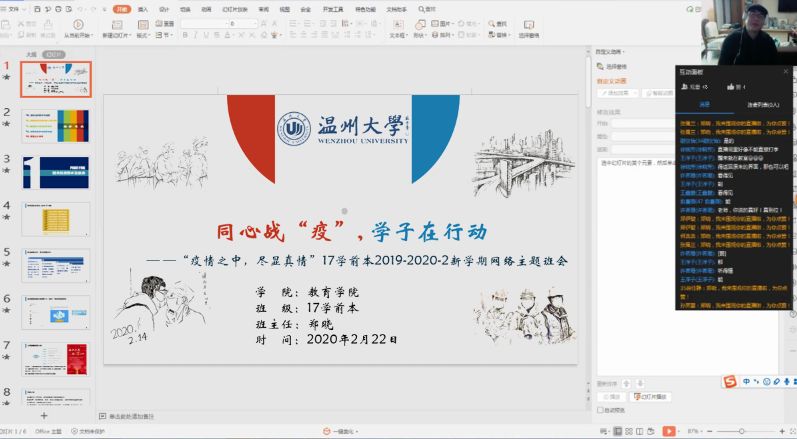This screenshot has width=797, height=439.
Task: Toggle bold formatting in the ribbon
Action: point(183,35)
